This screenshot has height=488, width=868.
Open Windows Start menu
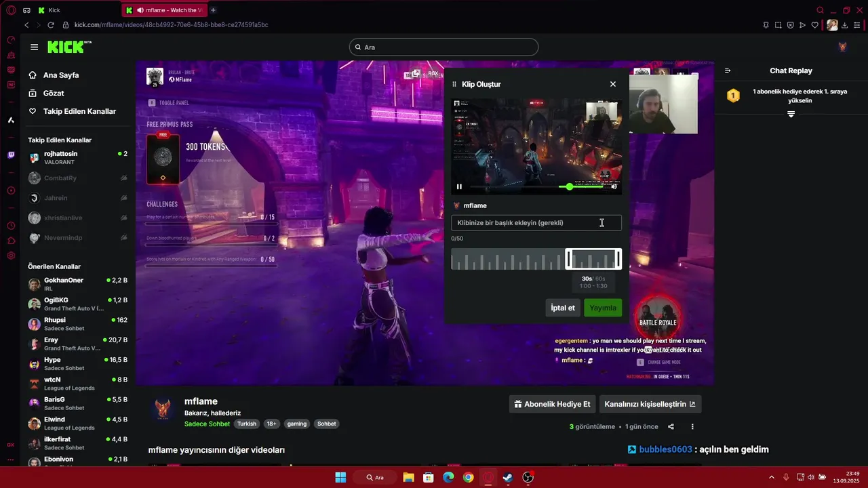[x=340, y=477]
